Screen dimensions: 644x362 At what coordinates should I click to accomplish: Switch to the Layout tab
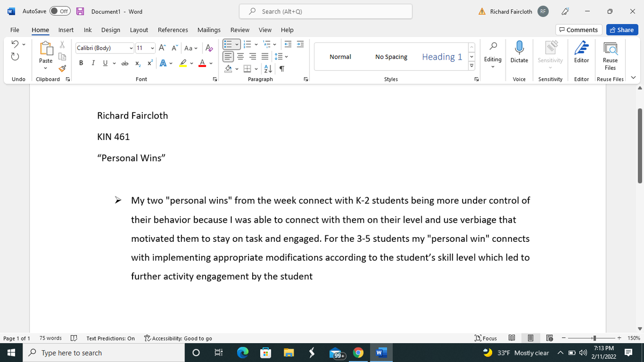tap(139, 30)
